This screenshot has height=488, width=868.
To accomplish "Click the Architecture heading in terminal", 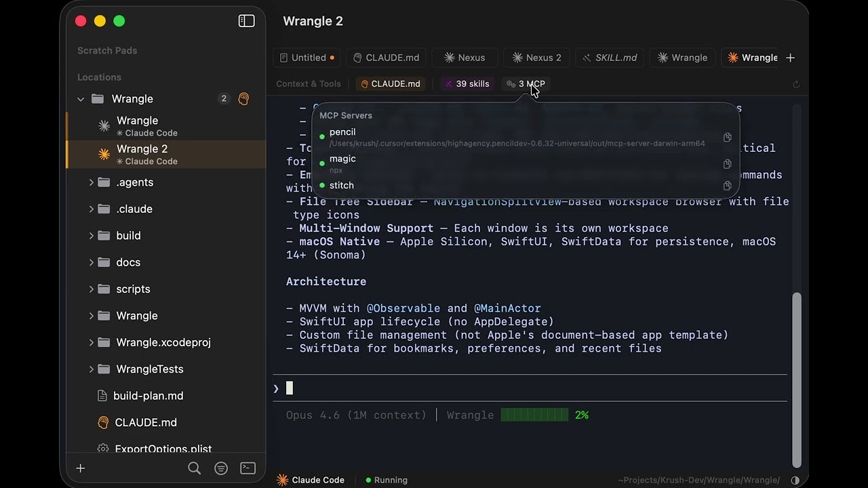I will (x=326, y=281).
